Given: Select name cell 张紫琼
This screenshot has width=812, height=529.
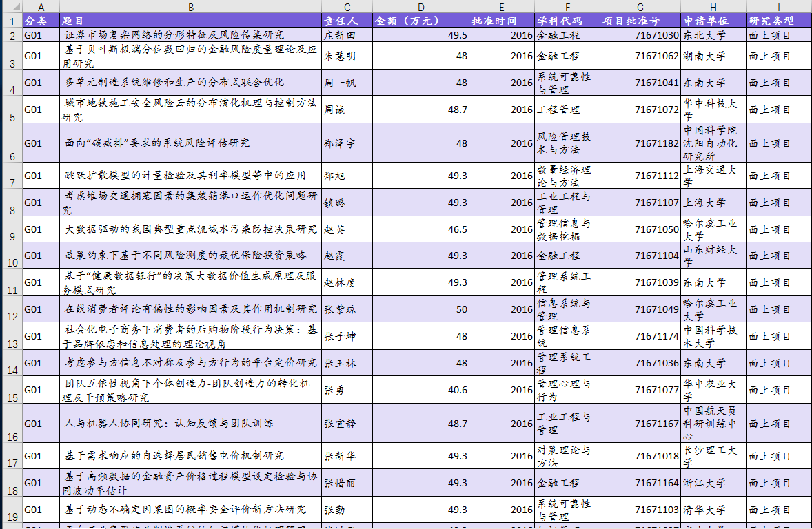Looking at the screenshot, I should click(347, 309).
